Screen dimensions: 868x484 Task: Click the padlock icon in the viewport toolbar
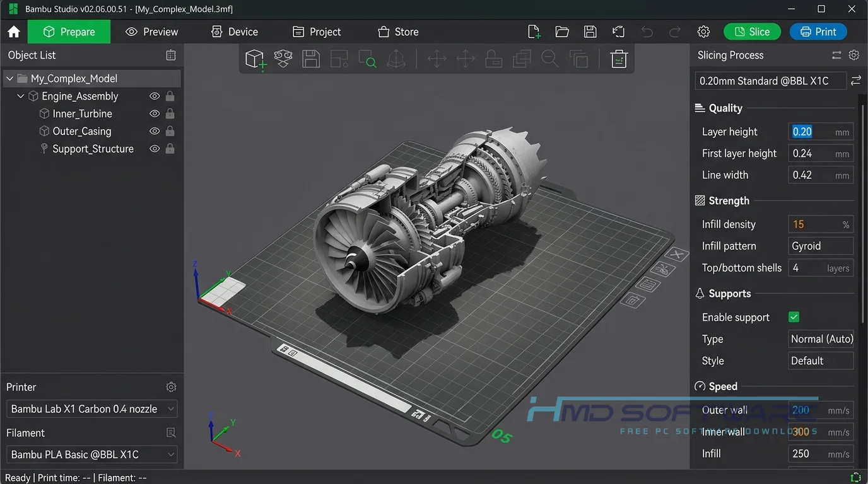493,59
